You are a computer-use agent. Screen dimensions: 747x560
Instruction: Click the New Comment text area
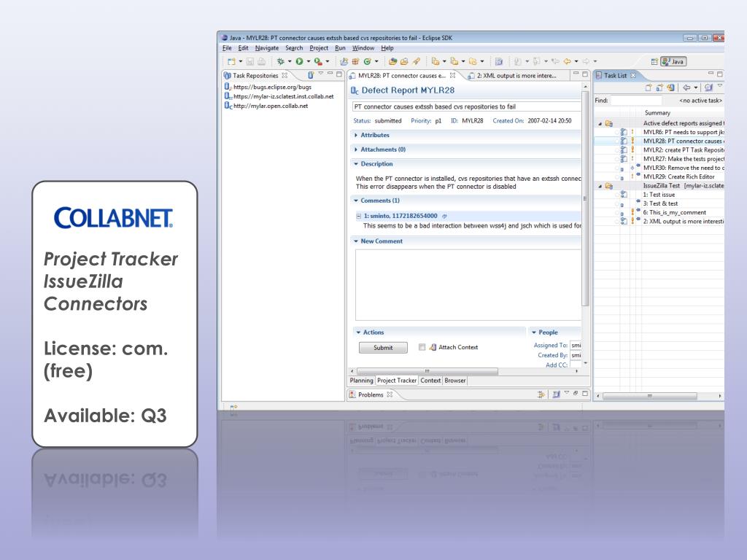pyautogui.click(x=468, y=285)
